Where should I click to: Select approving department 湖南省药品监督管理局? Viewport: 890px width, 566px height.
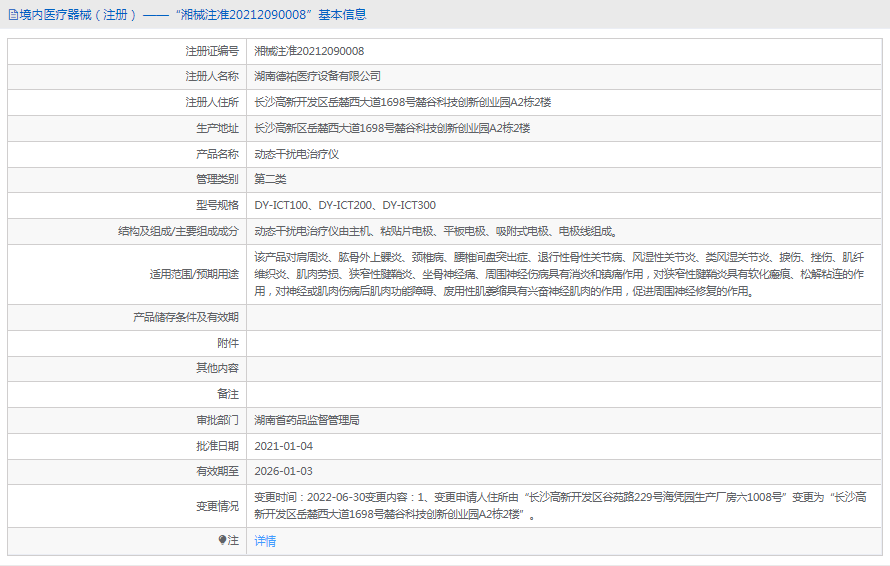click(x=307, y=420)
